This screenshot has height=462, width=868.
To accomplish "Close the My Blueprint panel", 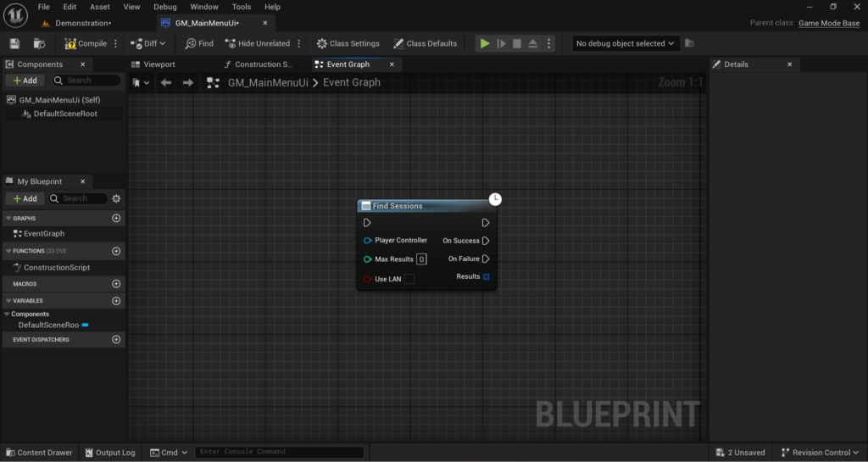I will coord(83,181).
